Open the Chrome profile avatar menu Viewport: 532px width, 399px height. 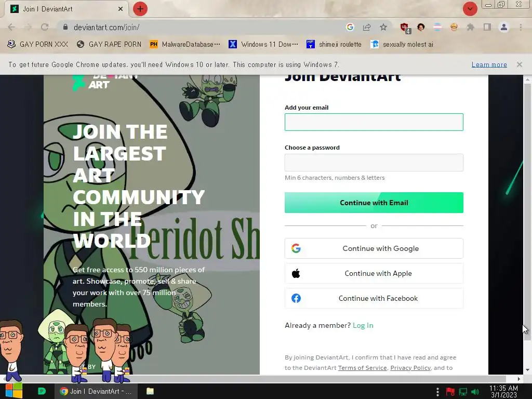point(504,27)
